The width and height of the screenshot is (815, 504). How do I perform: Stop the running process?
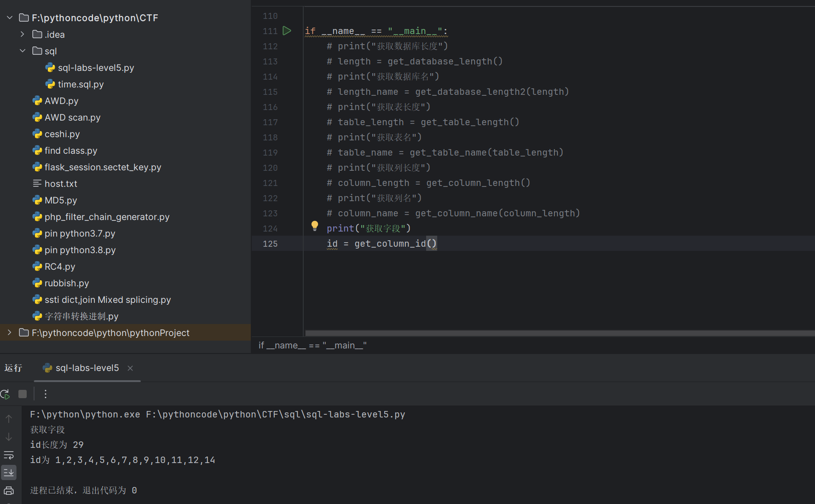[22, 394]
